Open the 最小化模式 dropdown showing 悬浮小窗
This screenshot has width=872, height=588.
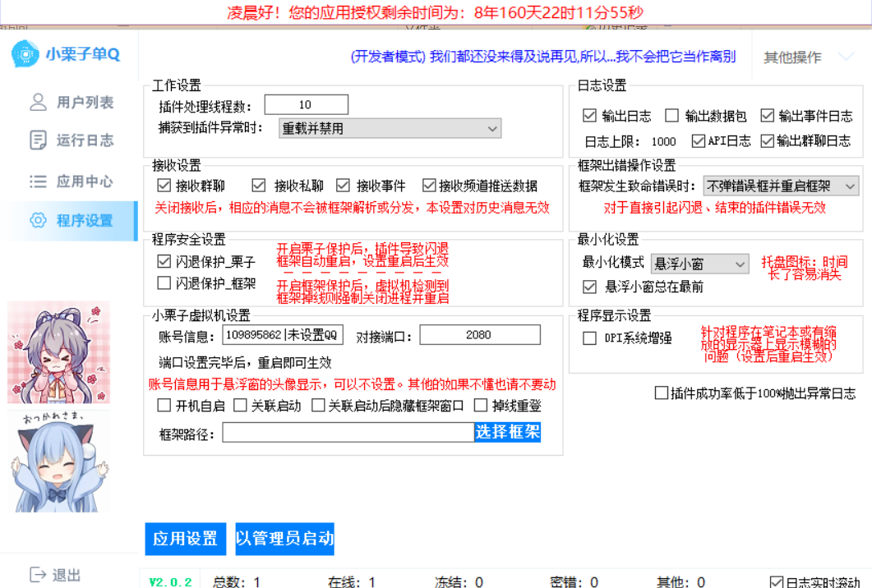(x=699, y=264)
